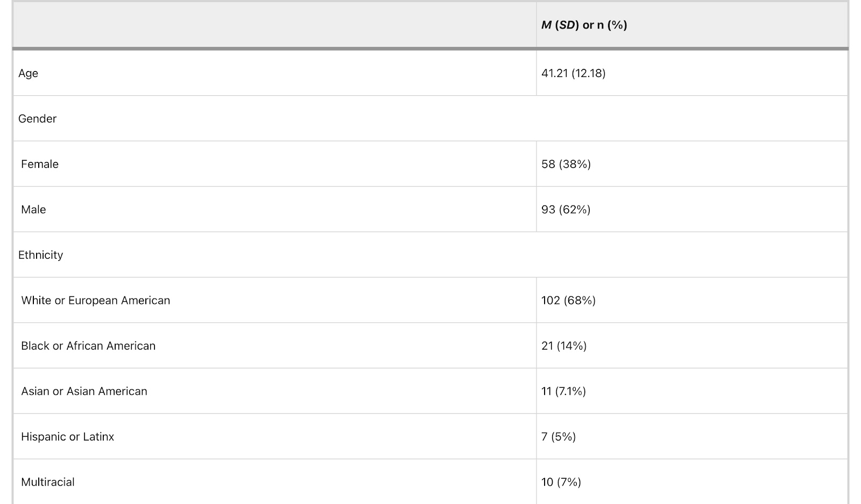Click the empty first column header cell

click(x=274, y=25)
